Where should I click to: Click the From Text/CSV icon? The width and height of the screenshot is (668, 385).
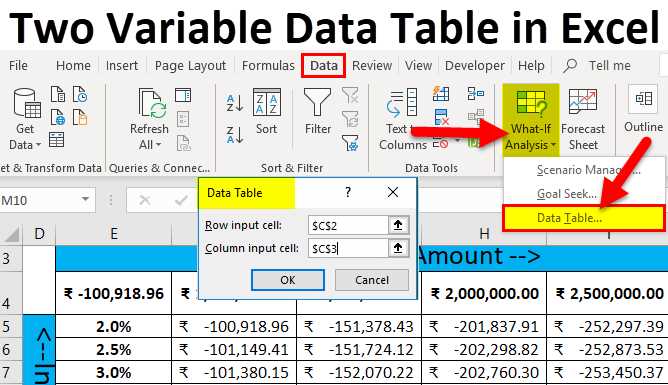[58, 94]
